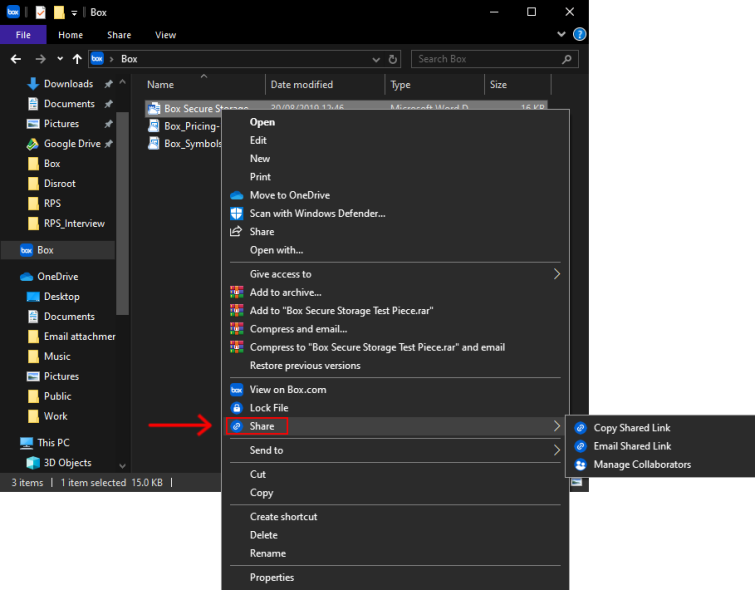Viewport: 755px width, 590px height.
Task: Expand Send to submenu arrow
Action: coord(557,450)
